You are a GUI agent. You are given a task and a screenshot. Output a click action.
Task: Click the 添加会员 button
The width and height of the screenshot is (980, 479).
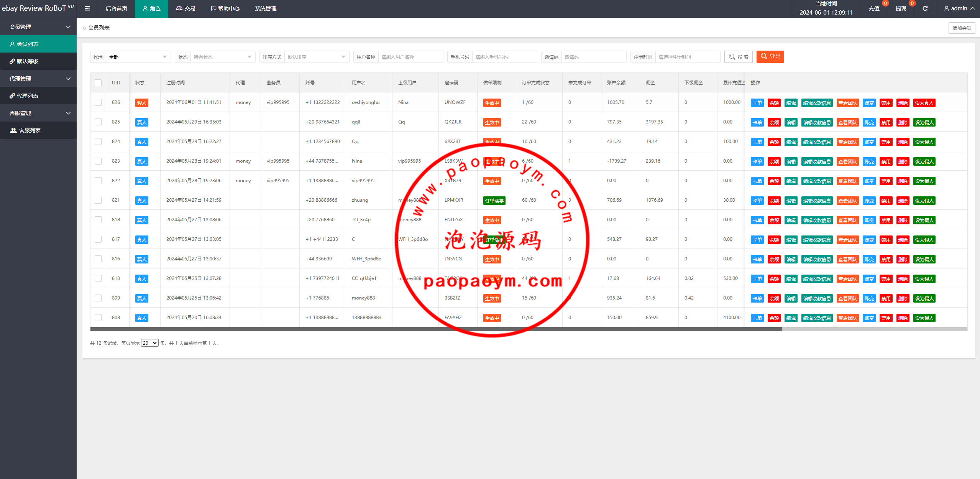(x=962, y=28)
